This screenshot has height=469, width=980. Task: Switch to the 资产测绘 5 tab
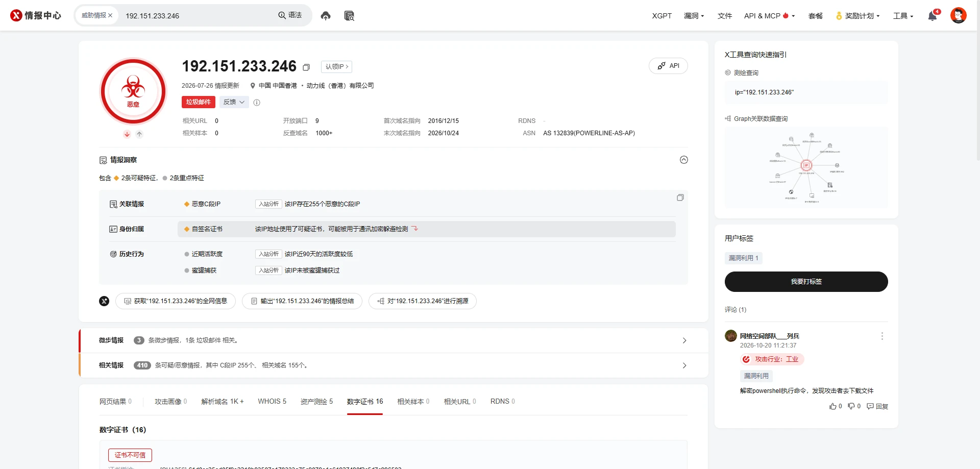coord(316,402)
